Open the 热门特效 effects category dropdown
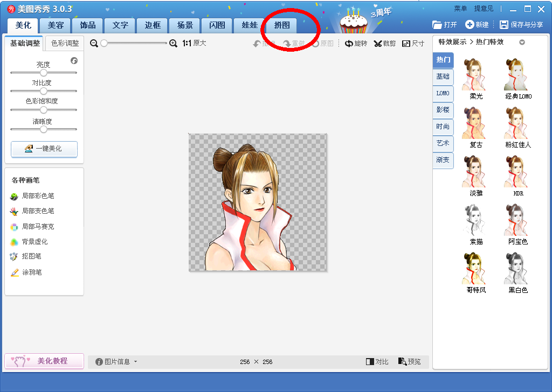Image resolution: width=552 pixels, height=392 pixels. pyautogui.click(x=522, y=42)
